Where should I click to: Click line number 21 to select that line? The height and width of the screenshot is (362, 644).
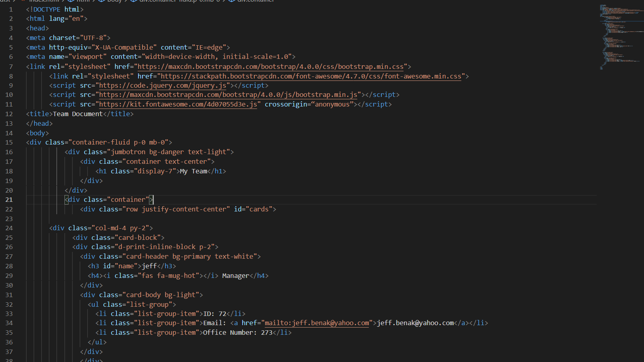(x=9, y=199)
